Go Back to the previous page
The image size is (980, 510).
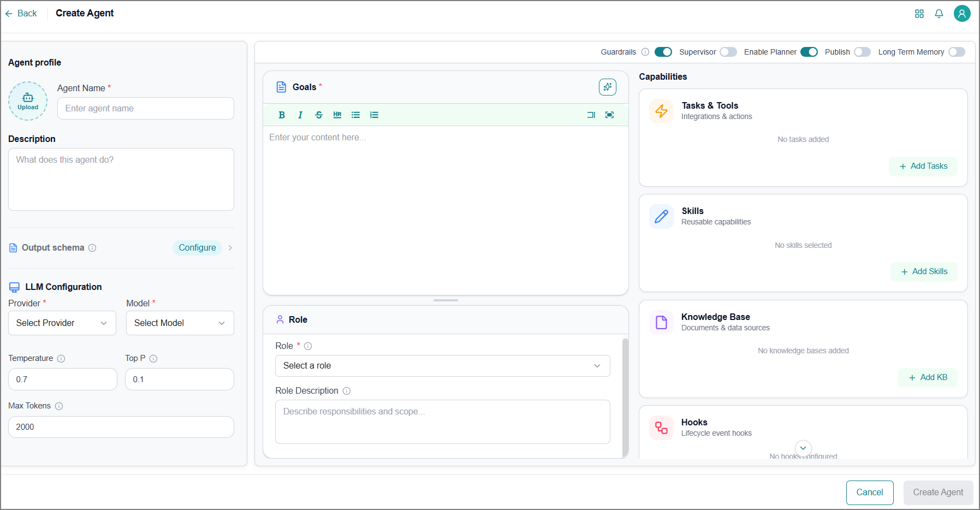[21, 14]
